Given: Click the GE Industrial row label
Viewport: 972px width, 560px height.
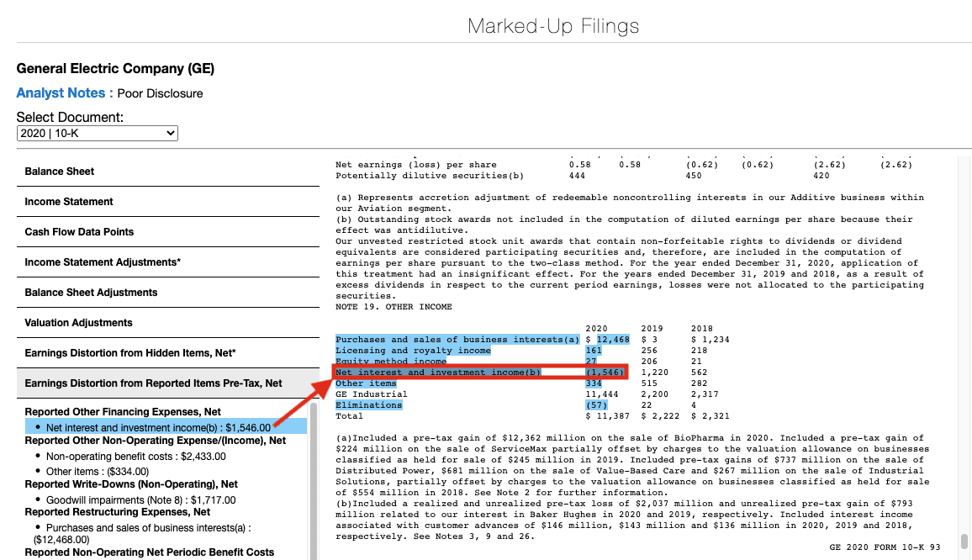Looking at the screenshot, I should click(x=372, y=394).
